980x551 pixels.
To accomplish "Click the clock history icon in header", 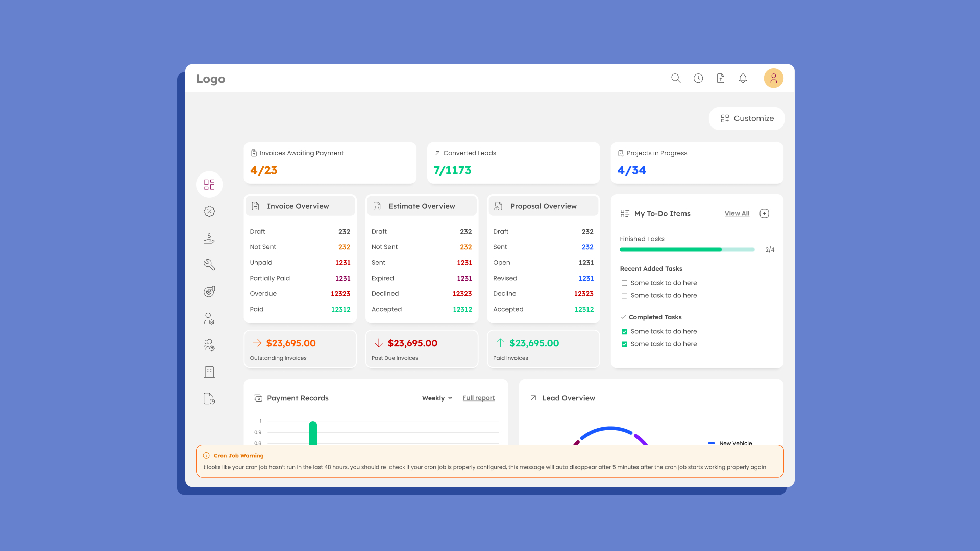I will pos(698,78).
